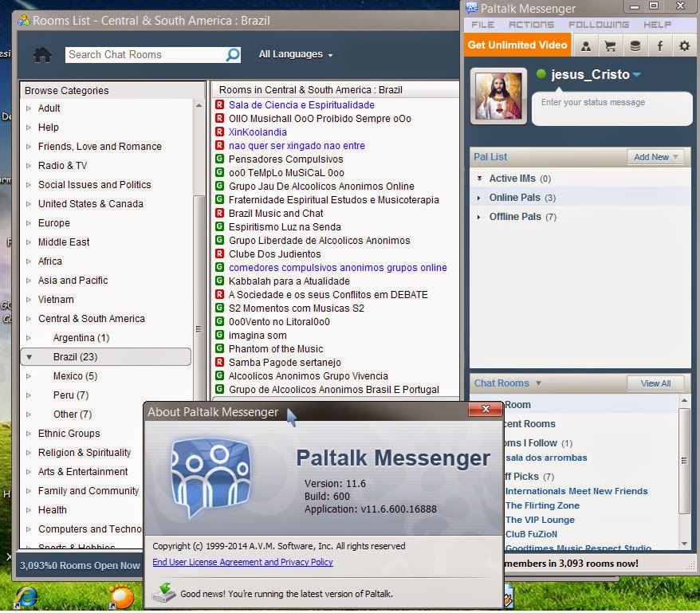Viewport: 700px width, 613px height.
Task: Expand the Online Pals group
Action: 479,198
